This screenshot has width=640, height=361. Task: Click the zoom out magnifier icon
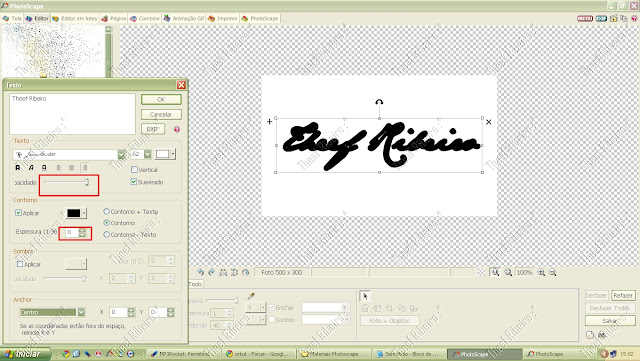[553, 272]
